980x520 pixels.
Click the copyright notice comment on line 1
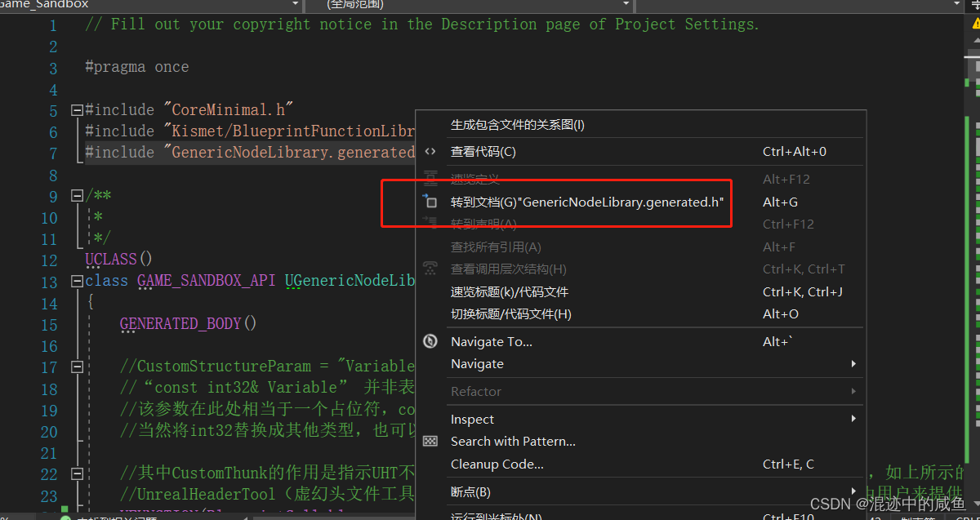pyautogui.click(x=422, y=24)
